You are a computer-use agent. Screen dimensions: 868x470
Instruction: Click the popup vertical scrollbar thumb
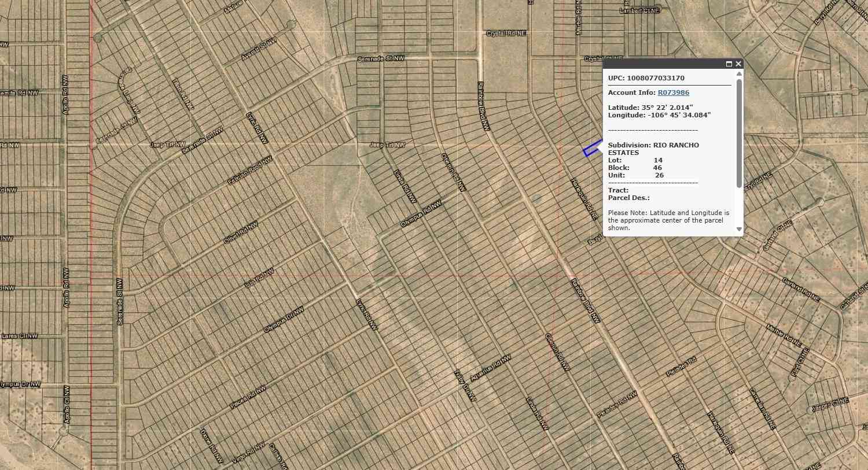point(739,133)
